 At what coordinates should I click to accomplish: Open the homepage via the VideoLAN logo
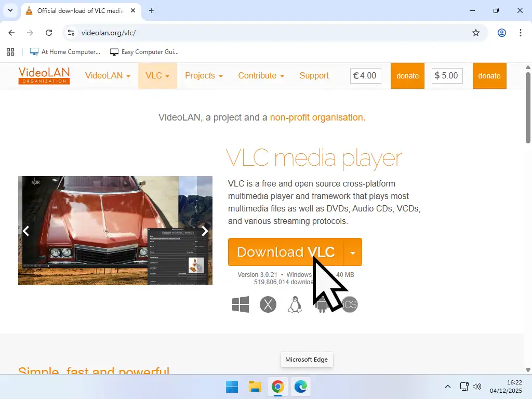(x=44, y=75)
